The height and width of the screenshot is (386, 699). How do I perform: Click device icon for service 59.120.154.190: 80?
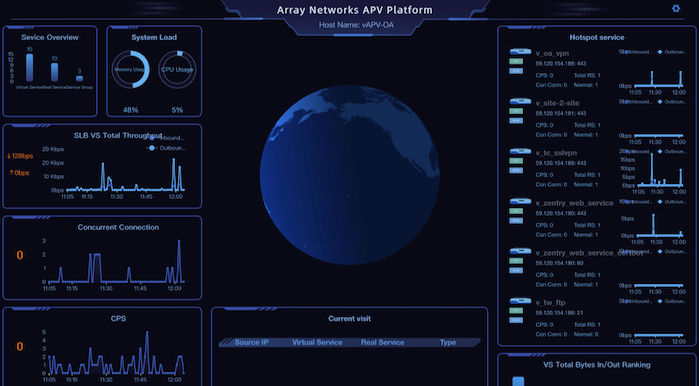(520, 251)
